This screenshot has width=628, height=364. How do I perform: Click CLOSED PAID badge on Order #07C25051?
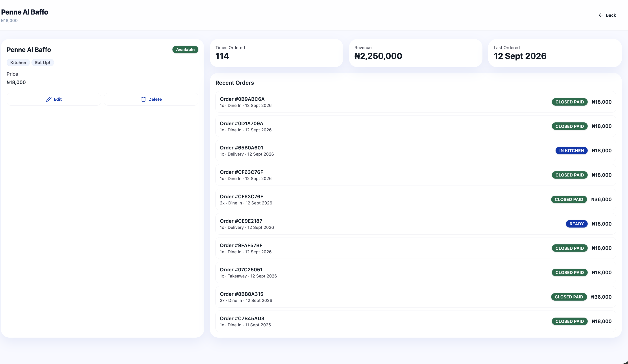(569, 273)
